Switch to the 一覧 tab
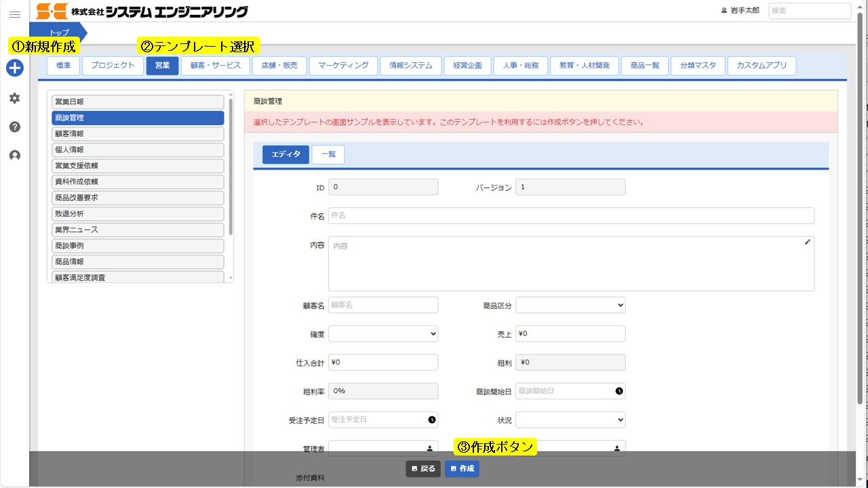The image size is (868, 488). point(328,155)
